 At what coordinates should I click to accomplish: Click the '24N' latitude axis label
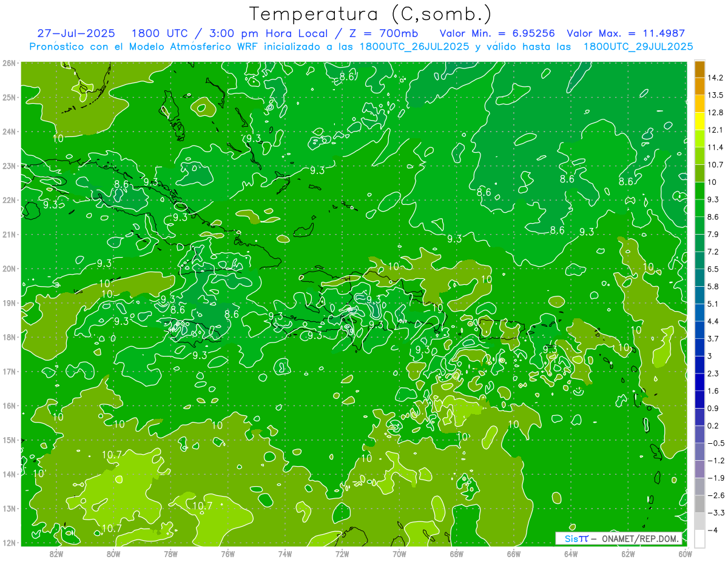[x=9, y=132]
